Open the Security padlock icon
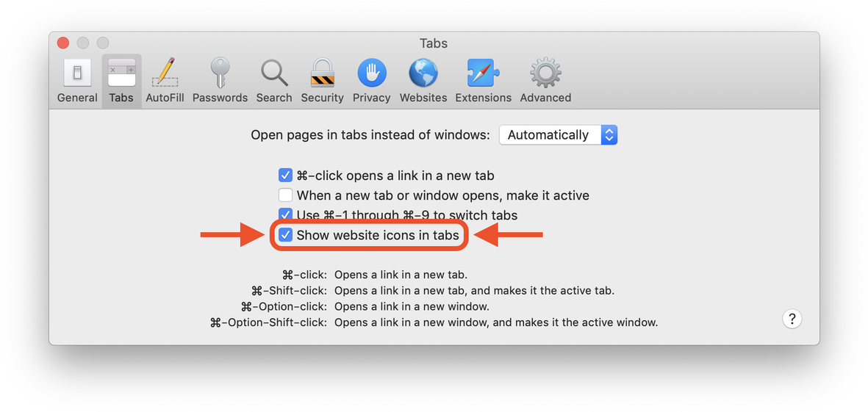This screenshot has width=868, height=412. pos(322,73)
